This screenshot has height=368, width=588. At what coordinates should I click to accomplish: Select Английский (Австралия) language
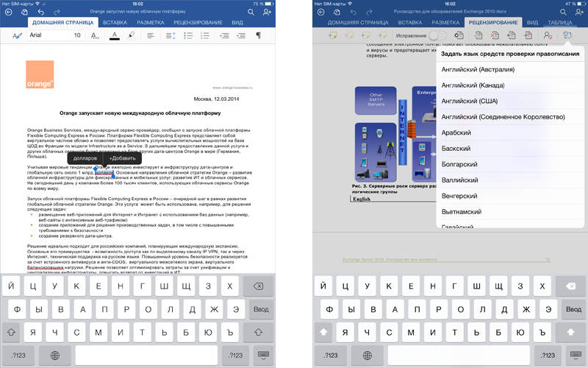tap(510, 69)
